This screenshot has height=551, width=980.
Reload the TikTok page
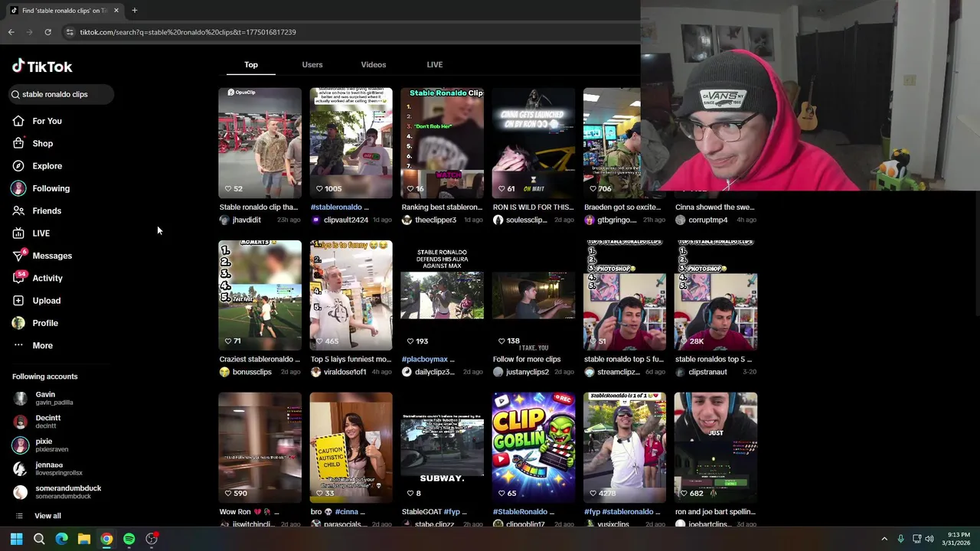pyautogui.click(x=47, y=32)
